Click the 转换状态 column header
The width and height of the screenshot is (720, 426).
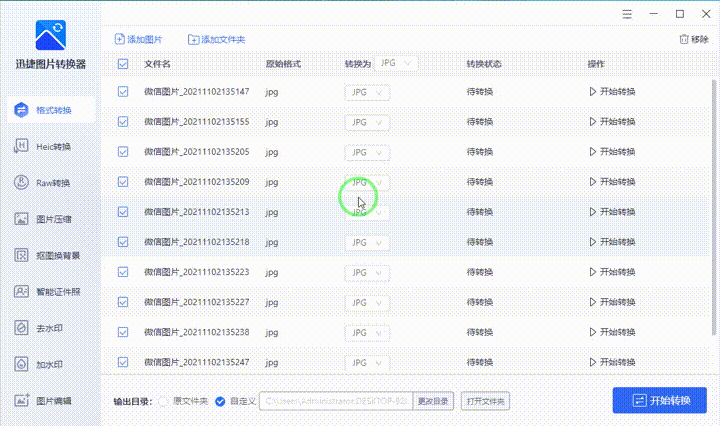tap(484, 64)
